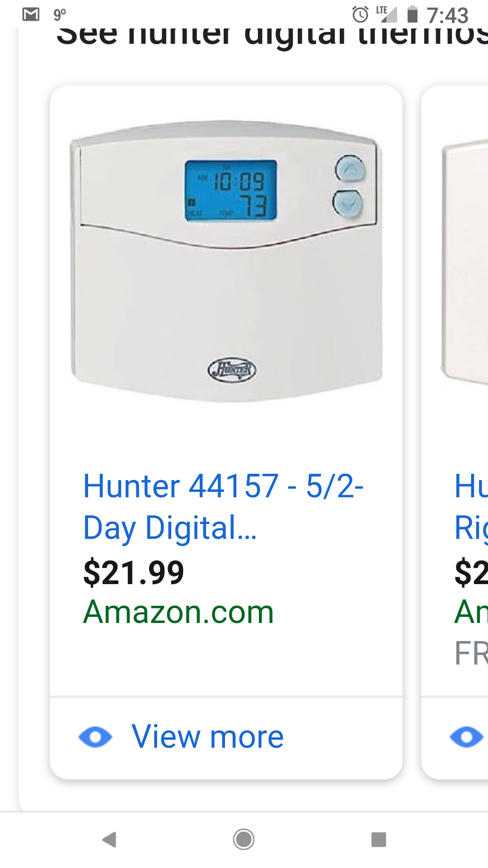Viewport: 488px width, 868px height.
Task: Tap the recent apps square button
Action: pos(379,840)
